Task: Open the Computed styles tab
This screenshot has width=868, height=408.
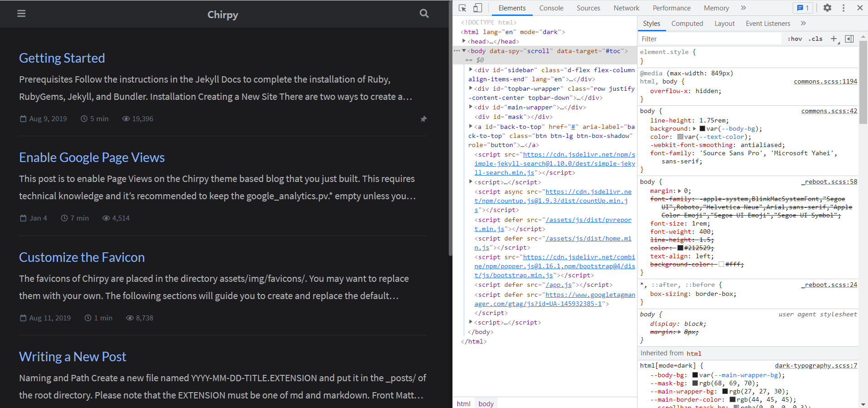Action: [687, 24]
